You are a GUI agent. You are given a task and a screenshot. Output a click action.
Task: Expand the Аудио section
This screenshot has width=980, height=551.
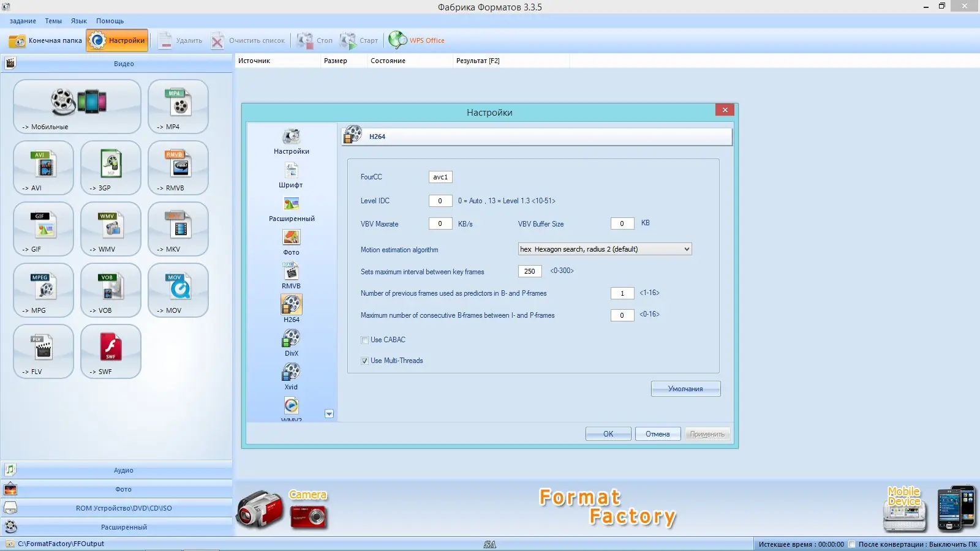[x=116, y=470]
